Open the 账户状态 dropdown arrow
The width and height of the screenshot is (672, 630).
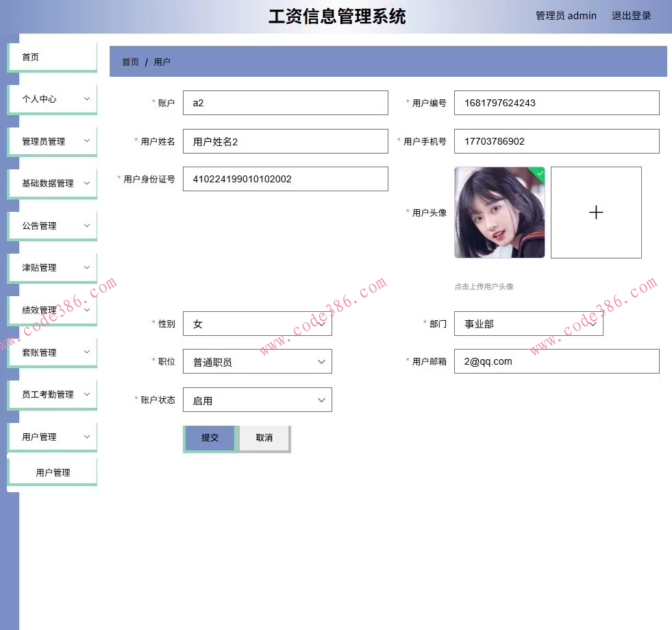pos(322,400)
